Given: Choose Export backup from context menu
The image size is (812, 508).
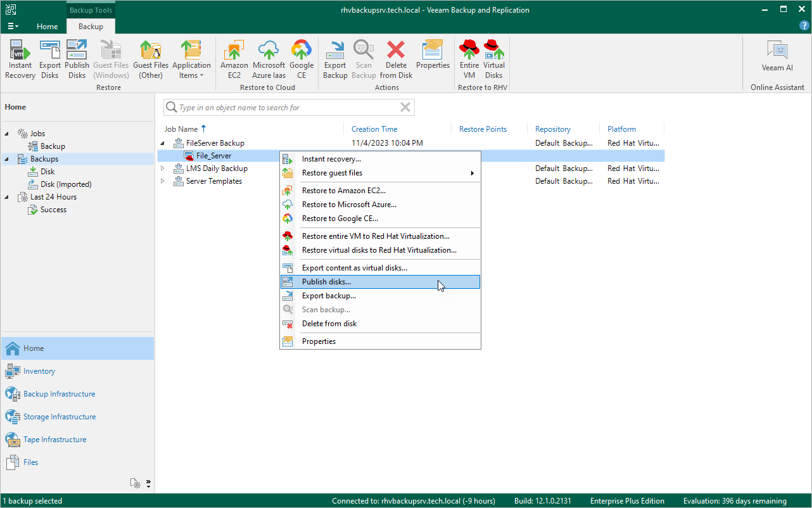Looking at the screenshot, I should coord(380,296).
